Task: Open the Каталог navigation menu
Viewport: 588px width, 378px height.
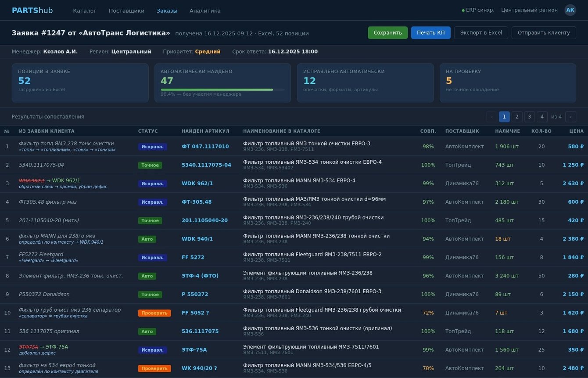Action: point(85,11)
